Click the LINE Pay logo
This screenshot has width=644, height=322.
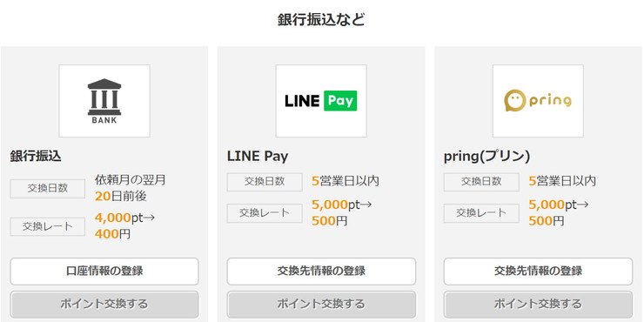321,101
